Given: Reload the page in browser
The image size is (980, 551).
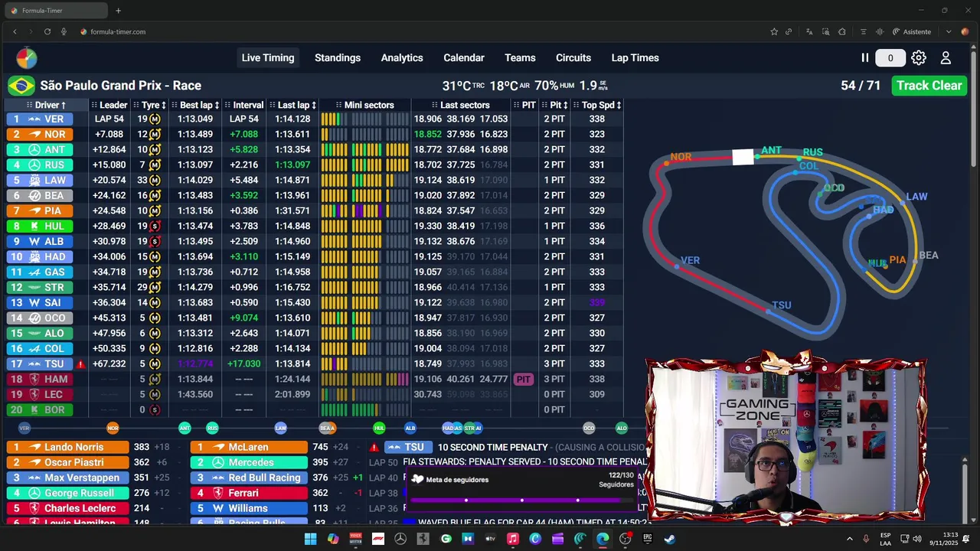Looking at the screenshot, I should (47, 31).
